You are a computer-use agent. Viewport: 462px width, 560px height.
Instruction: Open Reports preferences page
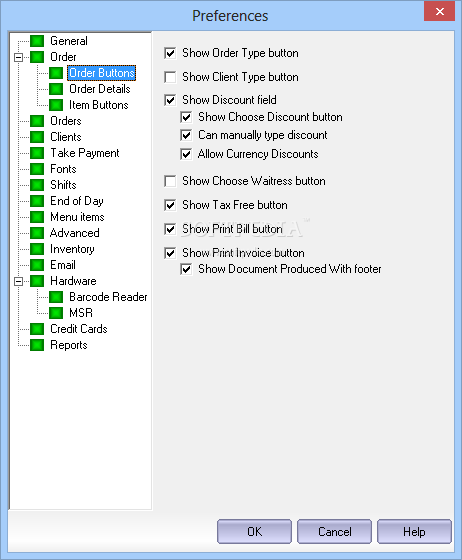coord(69,345)
